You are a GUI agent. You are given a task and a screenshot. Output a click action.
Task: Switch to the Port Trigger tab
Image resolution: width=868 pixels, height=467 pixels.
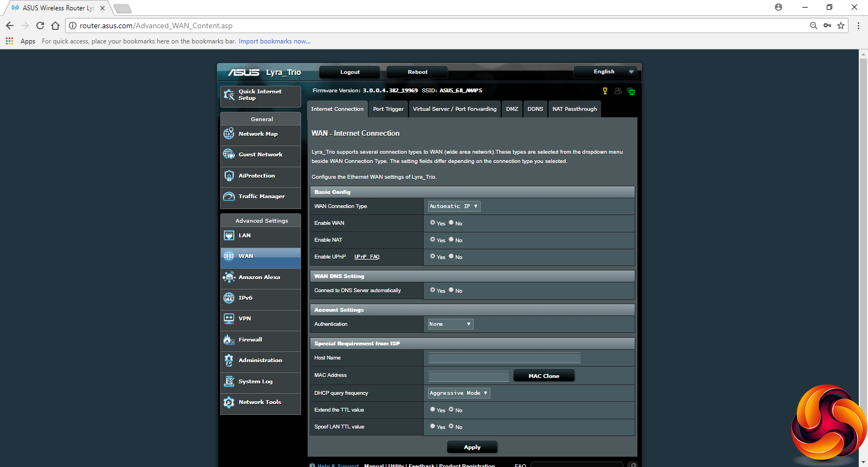point(388,109)
